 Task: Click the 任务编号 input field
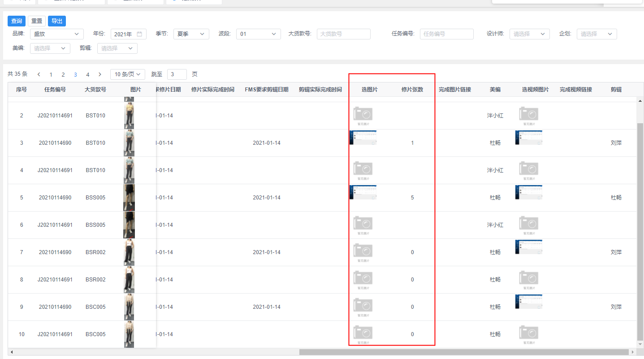446,34
